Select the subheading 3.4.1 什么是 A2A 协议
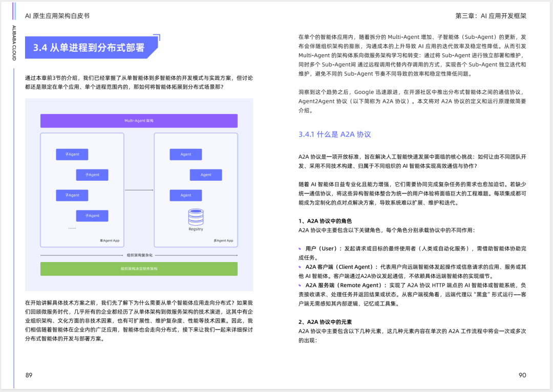 click(335, 134)
